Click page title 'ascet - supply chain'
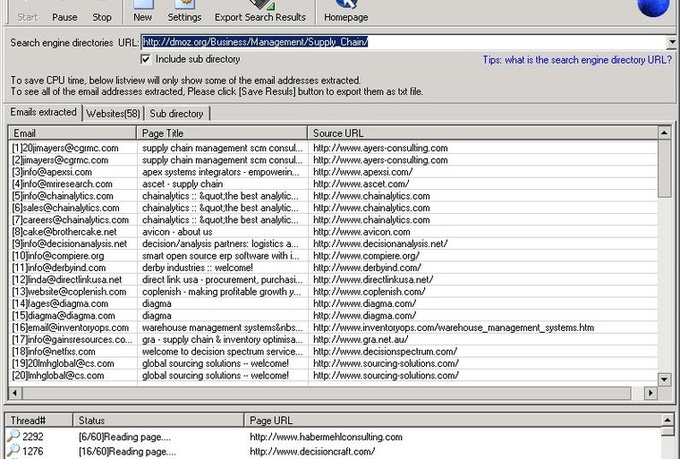680x459 pixels. coord(183,184)
